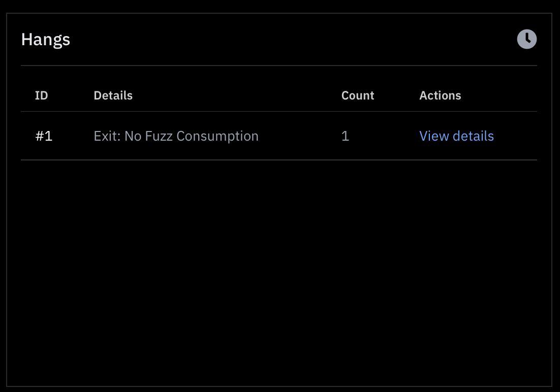
Task: Click the View details action for hang #1
Action: pos(456,136)
